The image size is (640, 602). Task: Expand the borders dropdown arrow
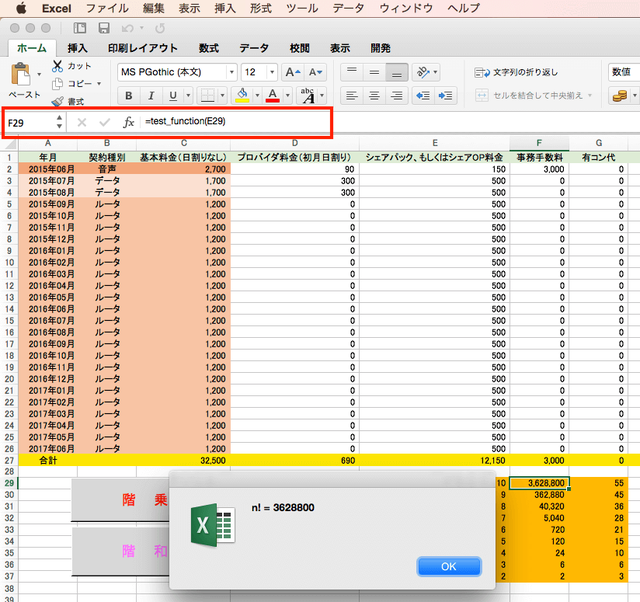coord(222,96)
